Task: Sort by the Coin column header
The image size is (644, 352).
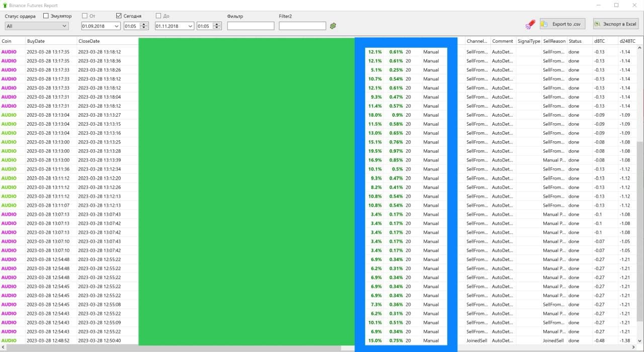Action: pos(13,41)
